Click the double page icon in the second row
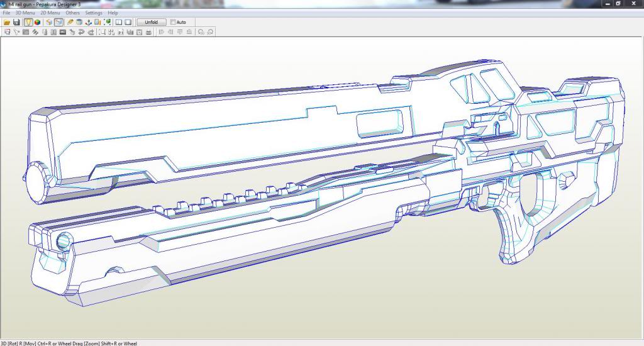Viewport: 644px width, 346px height. pyautogui.click(x=53, y=32)
